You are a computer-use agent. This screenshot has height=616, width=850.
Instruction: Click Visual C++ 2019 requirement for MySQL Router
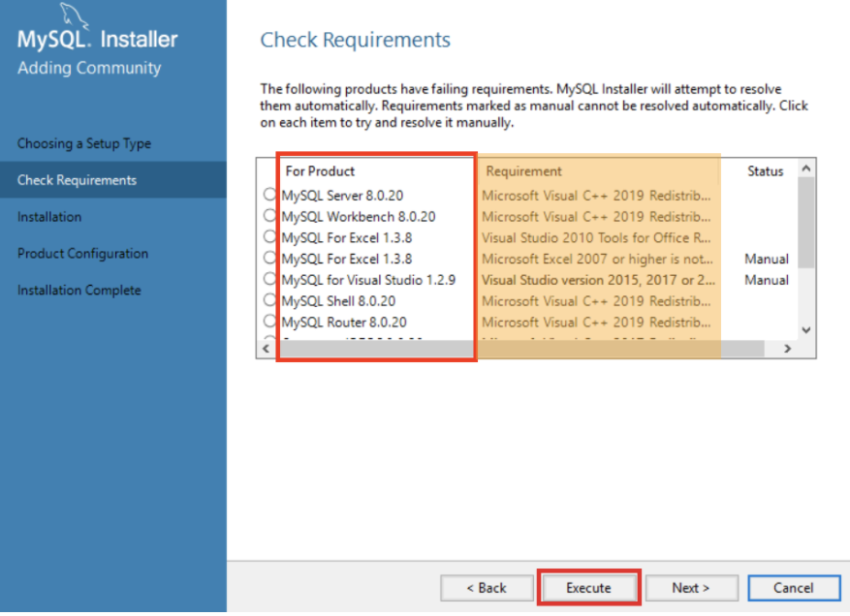pos(596,322)
